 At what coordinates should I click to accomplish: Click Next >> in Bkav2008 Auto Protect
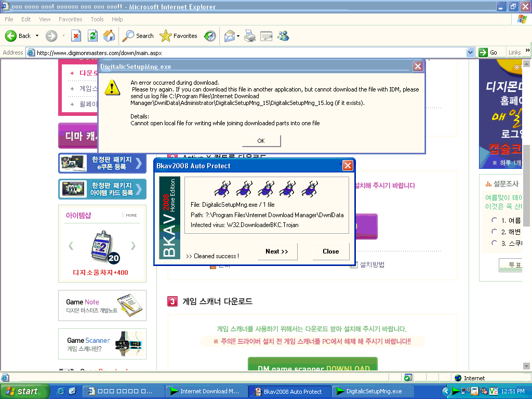[x=277, y=251]
